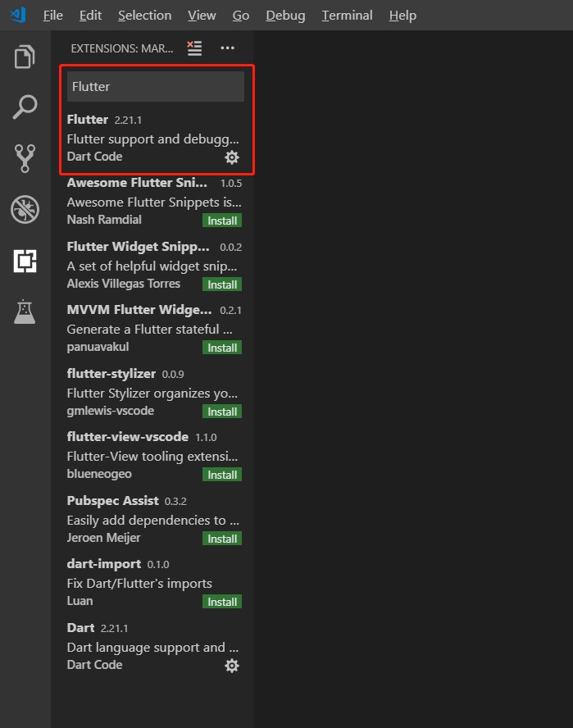Click publisher name panuavakul
This screenshot has width=573, height=728.
point(98,347)
